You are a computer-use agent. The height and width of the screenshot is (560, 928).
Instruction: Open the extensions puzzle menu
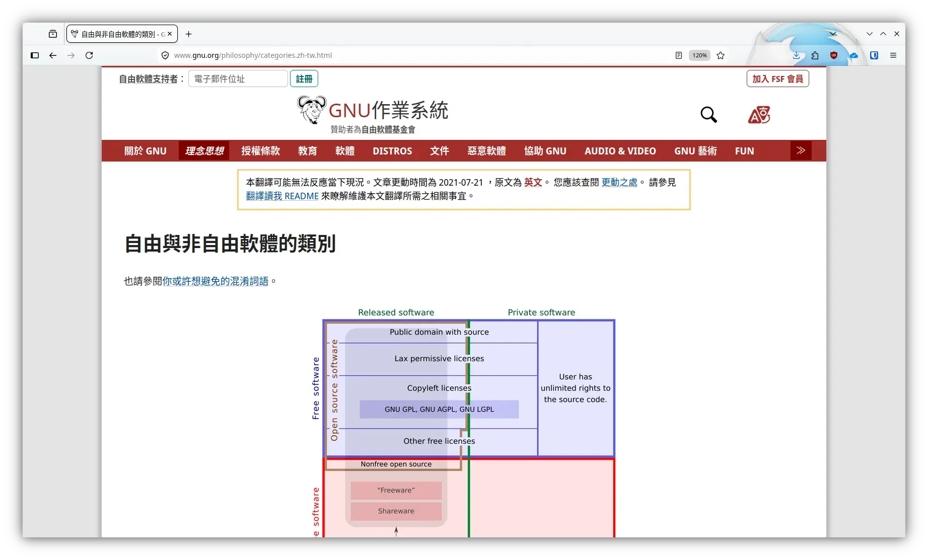tap(815, 55)
